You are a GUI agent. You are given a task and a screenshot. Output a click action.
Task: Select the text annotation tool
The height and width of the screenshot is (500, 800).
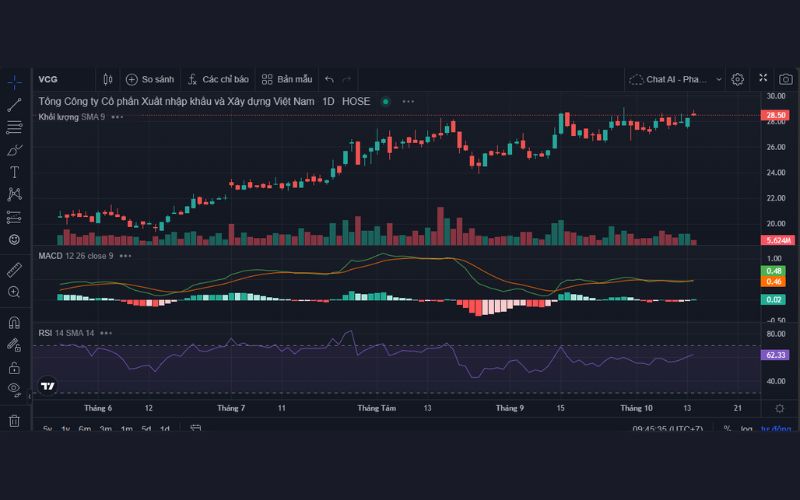(14, 172)
